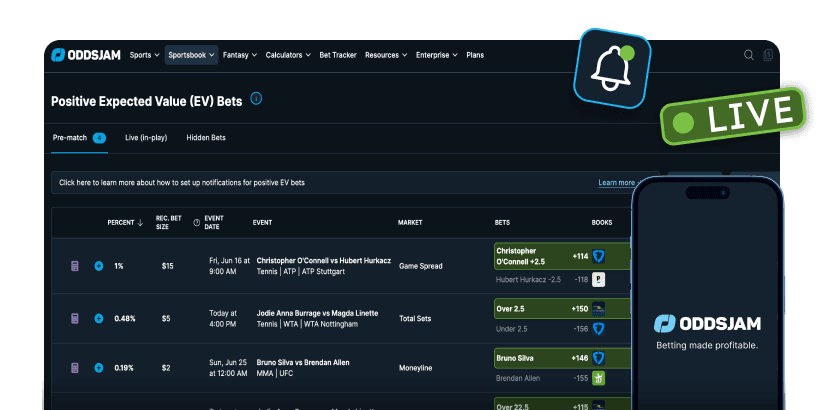Click the Total Sets market cell
Viewport: 822px width, 410px height.
pos(415,318)
